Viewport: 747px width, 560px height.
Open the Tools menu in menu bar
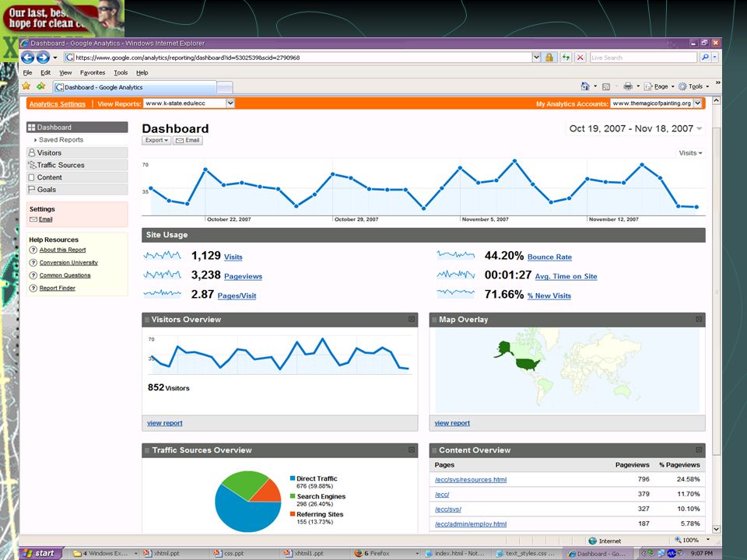click(x=121, y=73)
